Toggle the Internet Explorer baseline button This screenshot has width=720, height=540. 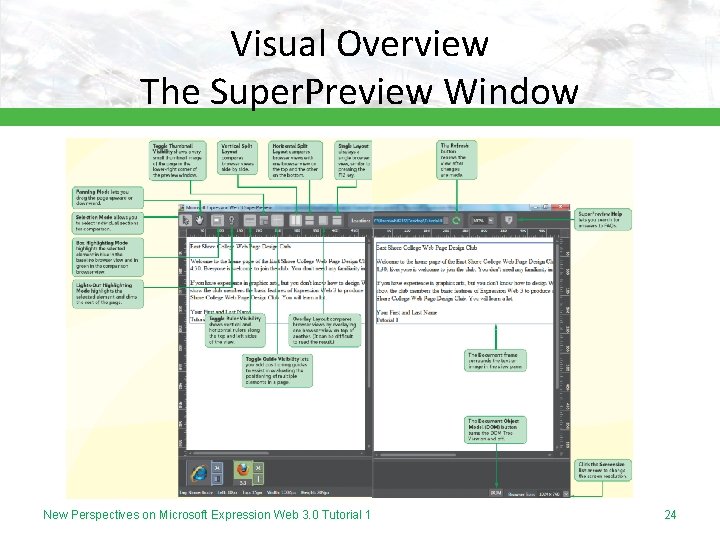point(217,479)
